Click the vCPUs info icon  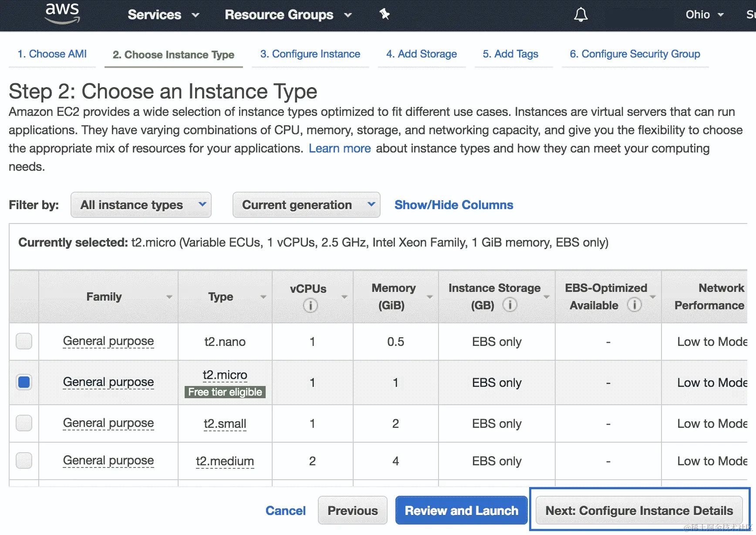pyautogui.click(x=310, y=305)
